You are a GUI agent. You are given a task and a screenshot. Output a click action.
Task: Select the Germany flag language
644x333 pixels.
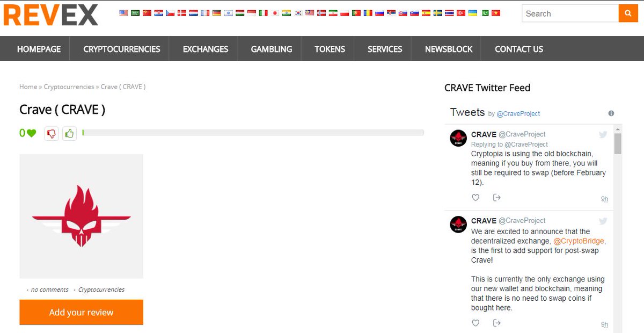coord(217,13)
